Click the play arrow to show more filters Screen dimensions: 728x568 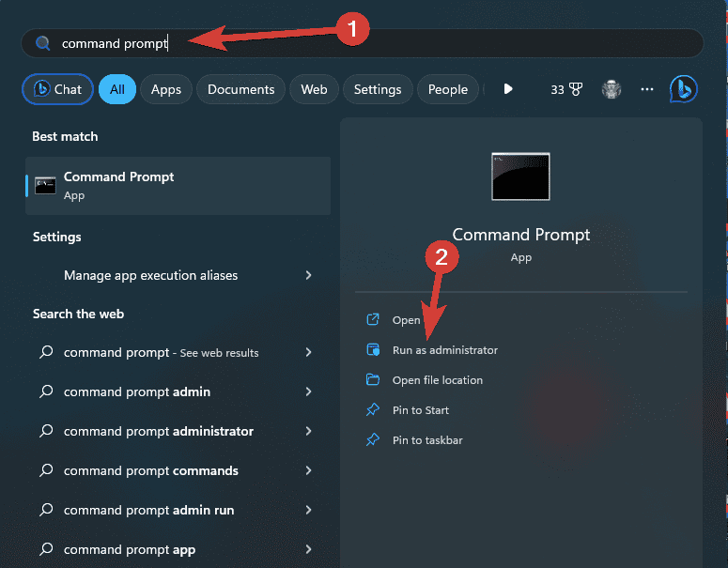coord(508,88)
